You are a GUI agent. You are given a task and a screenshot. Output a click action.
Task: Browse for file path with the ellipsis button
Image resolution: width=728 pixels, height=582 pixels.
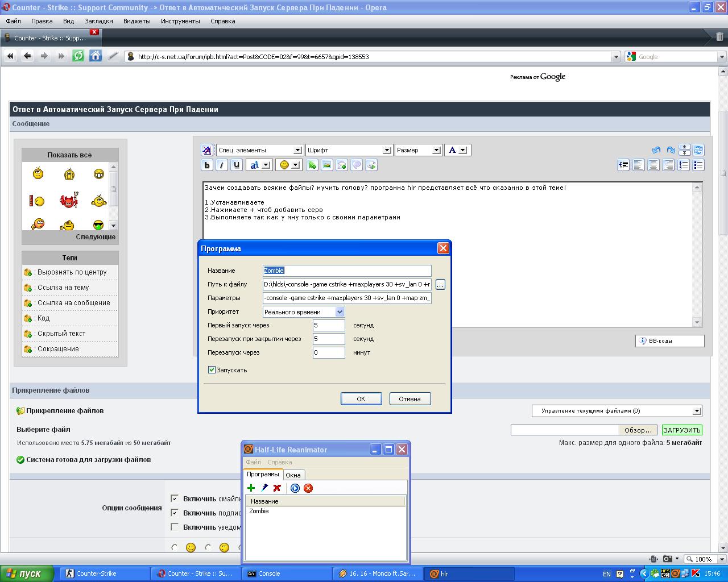440,284
